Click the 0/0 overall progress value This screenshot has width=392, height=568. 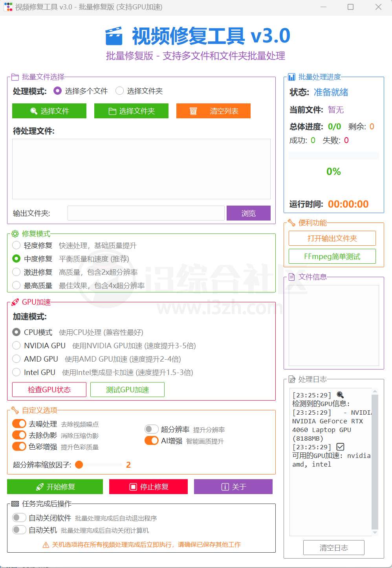click(335, 127)
